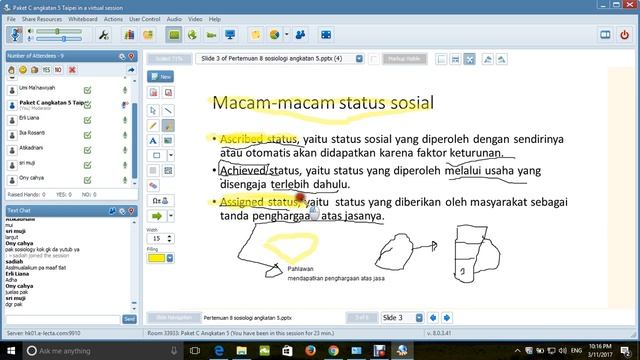
Task: Toggle checkbox for Erli Liana
Action: coord(87,120)
